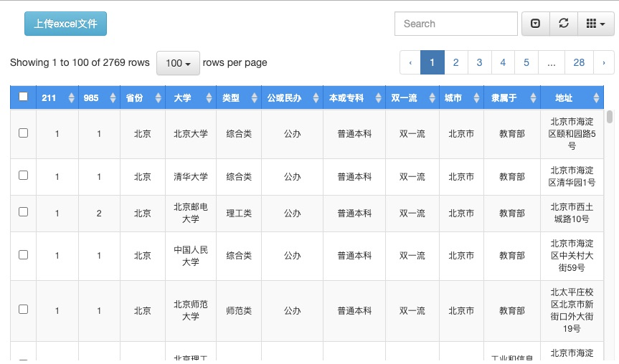The height and width of the screenshot is (364, 619).
Task: Go to page 3
Action: point(479,62)
